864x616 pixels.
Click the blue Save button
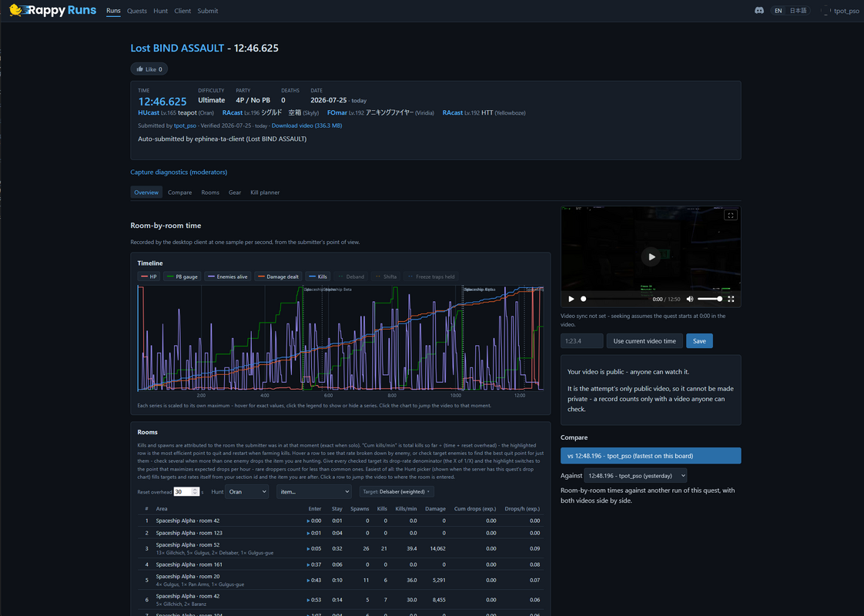[699, 341]
